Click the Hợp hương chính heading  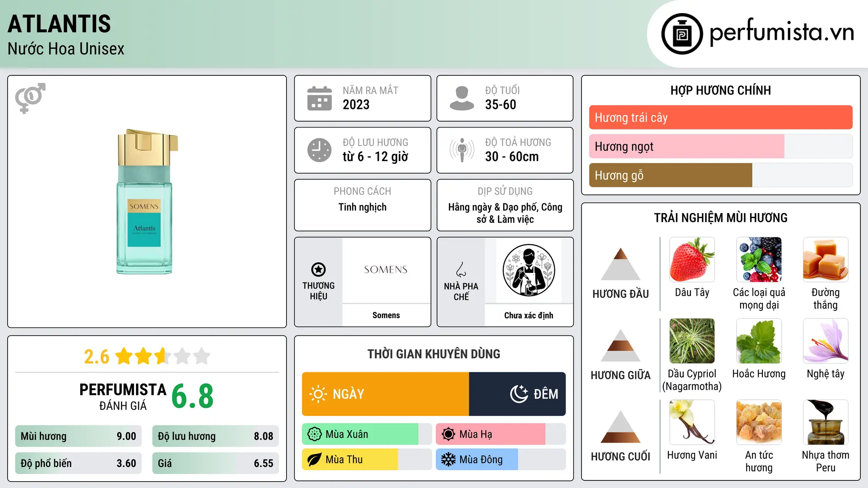(721, 90)
